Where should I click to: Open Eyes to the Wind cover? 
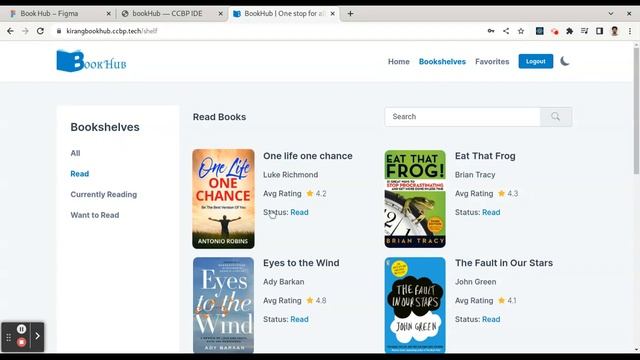223,305
